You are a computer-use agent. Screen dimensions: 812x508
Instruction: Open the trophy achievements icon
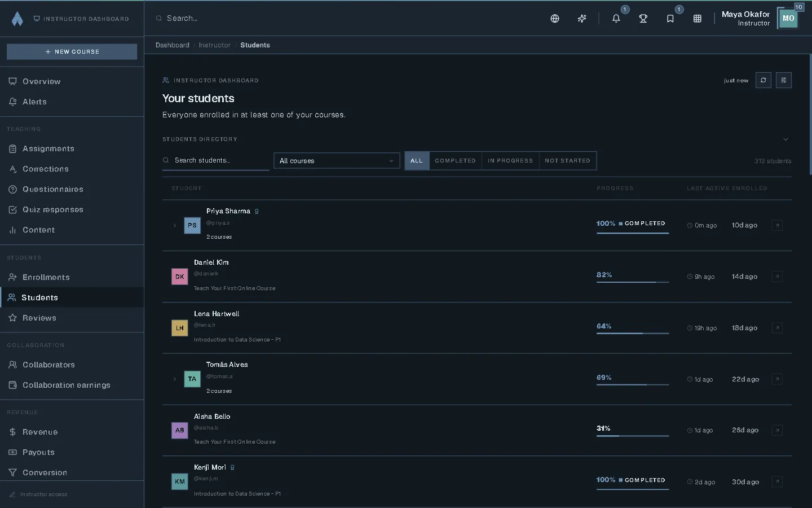tap(643, 19)
